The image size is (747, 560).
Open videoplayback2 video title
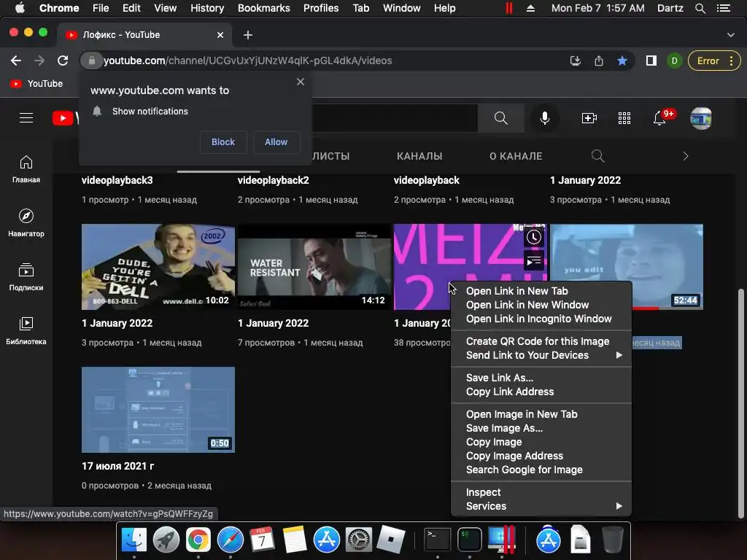point(273,180)
